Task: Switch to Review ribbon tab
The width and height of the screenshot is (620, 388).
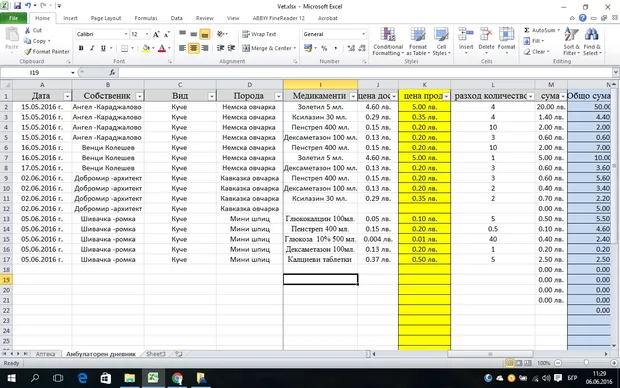Action: (204, 18)
